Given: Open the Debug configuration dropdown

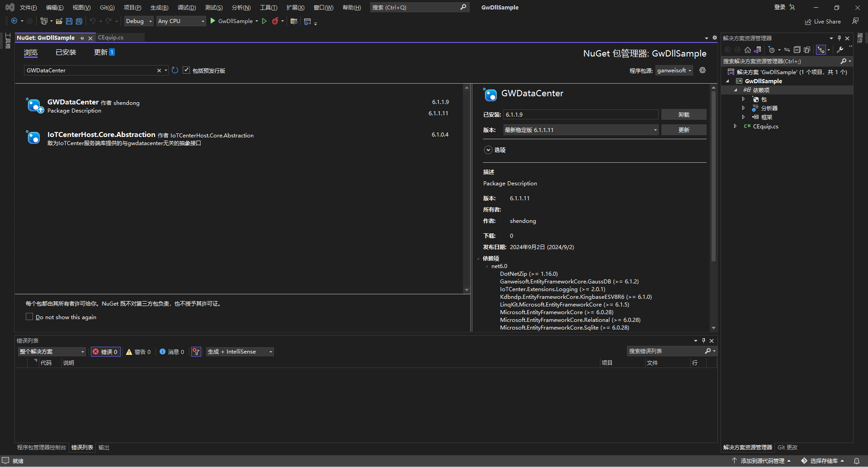Looking at the screenshot, I should (139, 21).
